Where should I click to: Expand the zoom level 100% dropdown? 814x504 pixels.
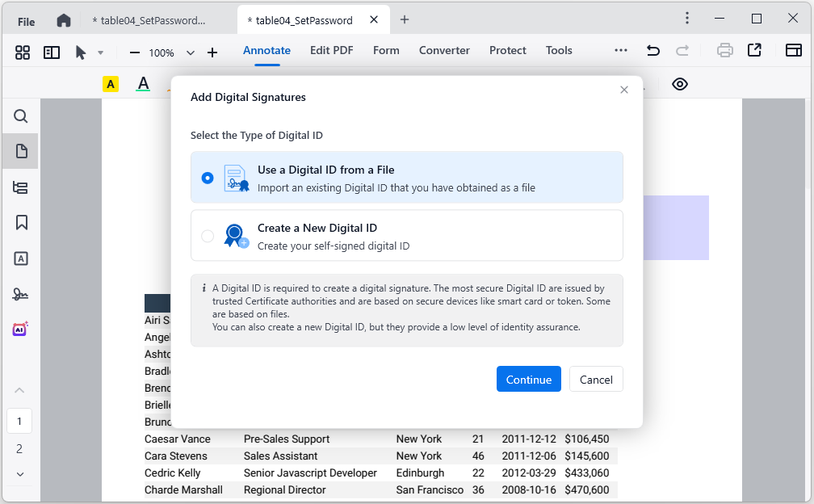click(191, 52)
